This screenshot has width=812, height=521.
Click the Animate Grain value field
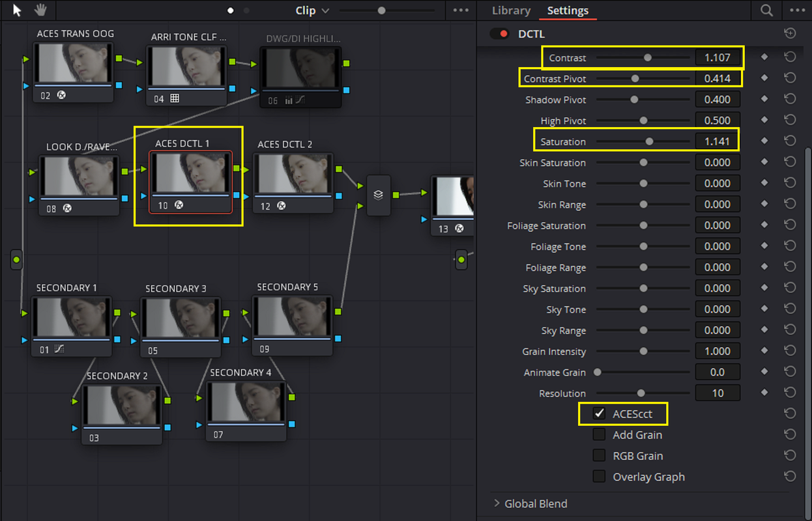[x=718, y=372]
